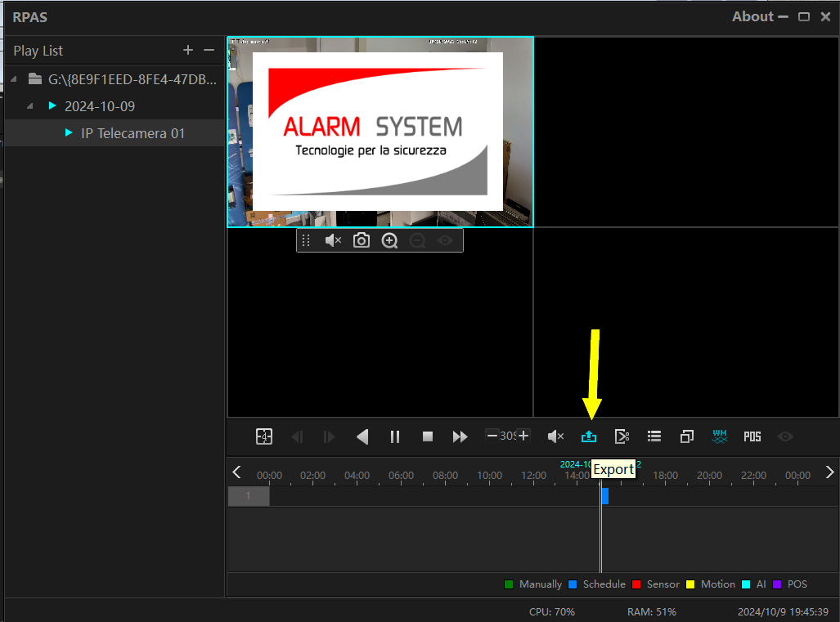Pause the playback
The image size is (840, 622).
395,436
